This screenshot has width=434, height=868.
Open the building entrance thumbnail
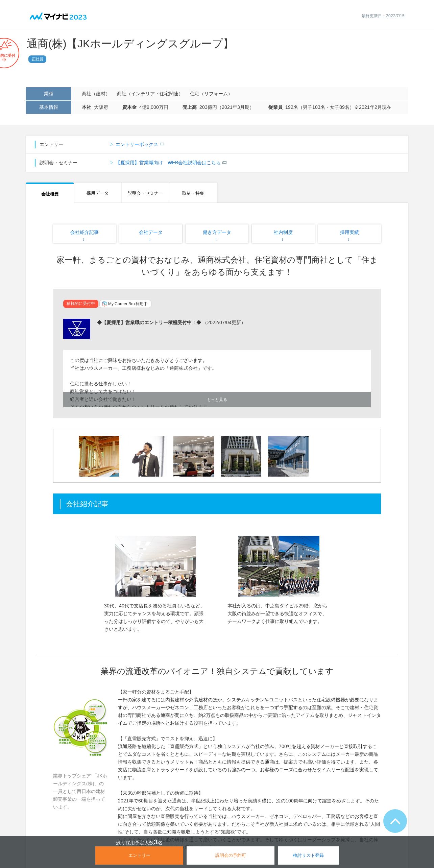point(241,456)
